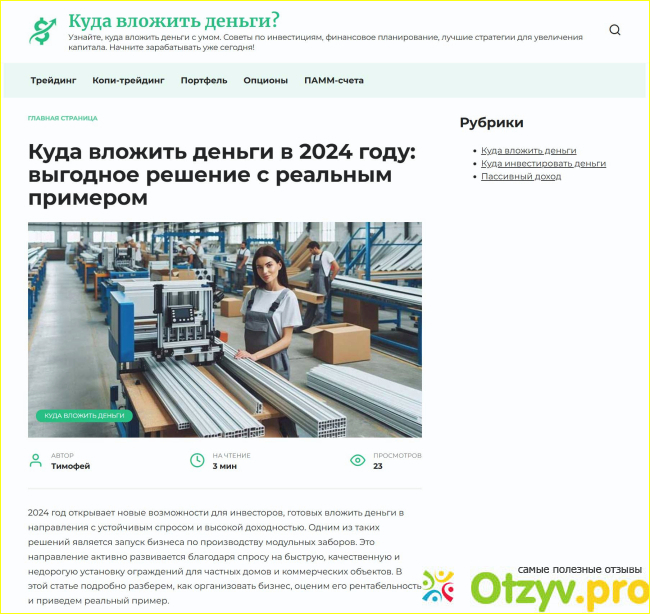Click the views eye icon
The height and width of the screenshot is (614, 650).
357,460
